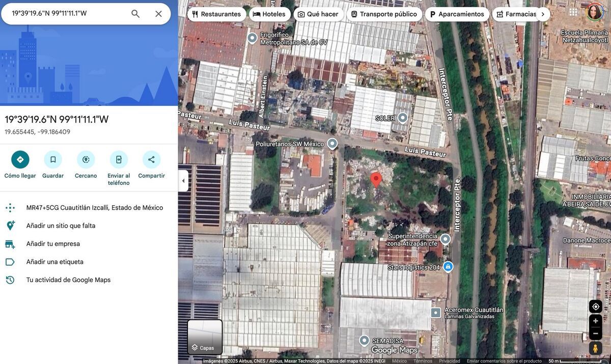Image resolution: width=611 pixels, height=364 pixels.
Task: Switch map layers with Capas thumbnail
Action: (x=205, y=337)
